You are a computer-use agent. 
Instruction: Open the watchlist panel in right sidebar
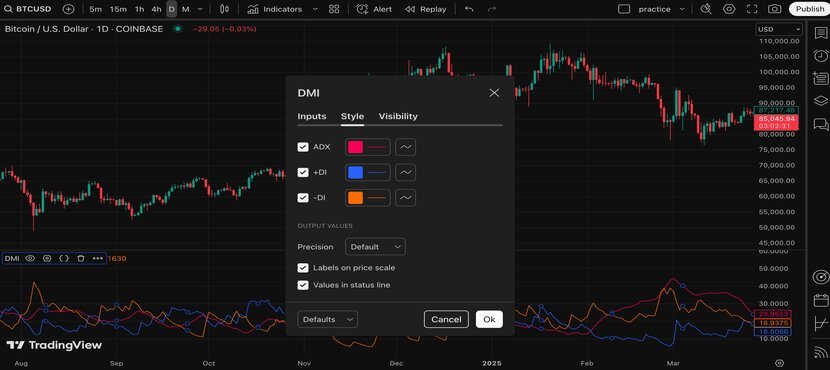coord(820,33)
